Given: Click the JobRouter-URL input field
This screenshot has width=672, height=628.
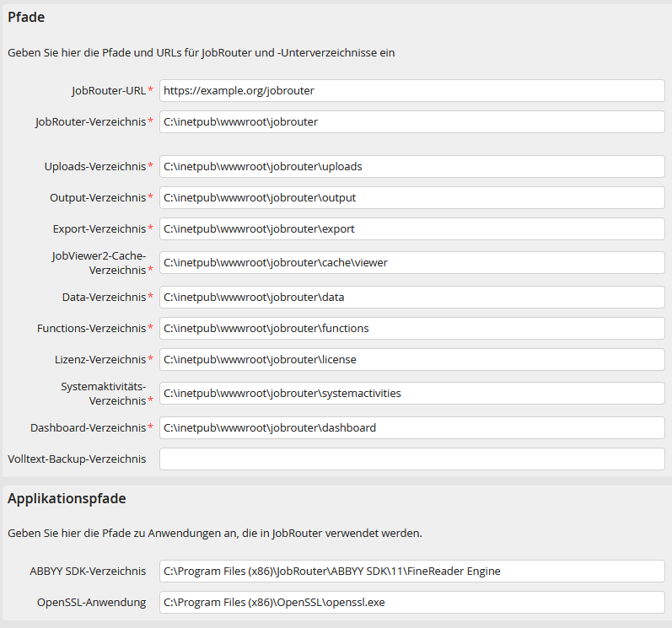Looking at the screenshot, I should tap(411, 90).
